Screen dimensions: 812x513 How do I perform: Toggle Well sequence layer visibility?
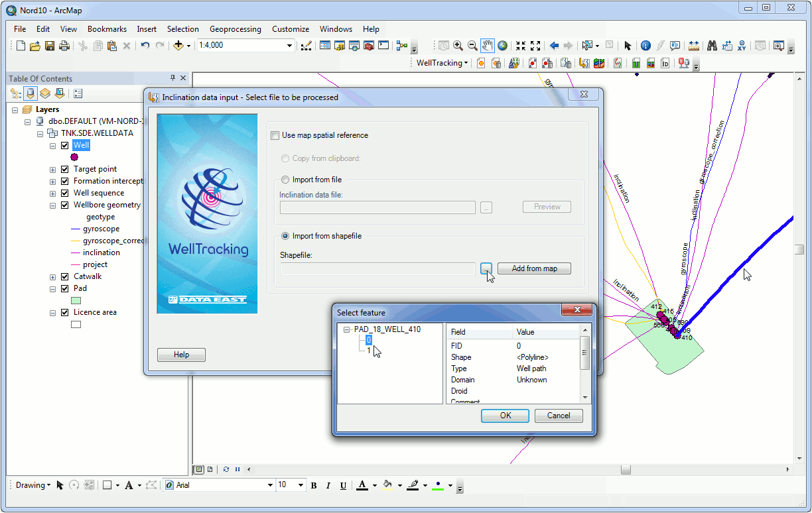click(x=64, y=193)
